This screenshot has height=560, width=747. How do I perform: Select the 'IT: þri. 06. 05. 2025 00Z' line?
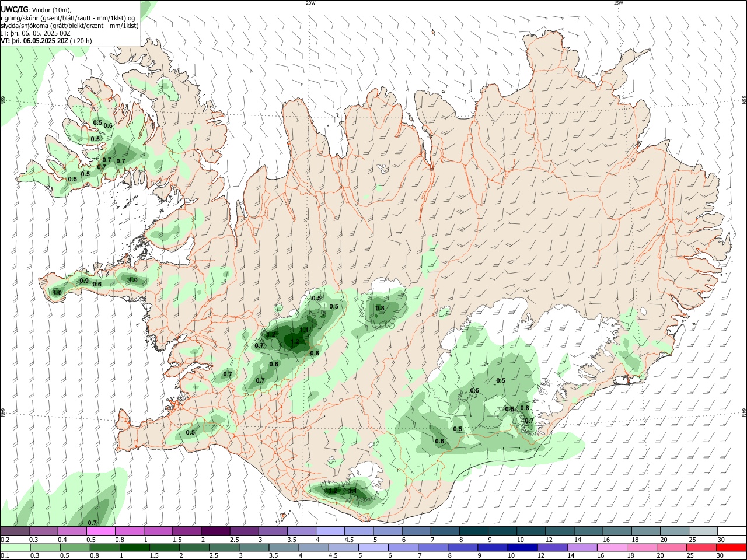[36, 33]
